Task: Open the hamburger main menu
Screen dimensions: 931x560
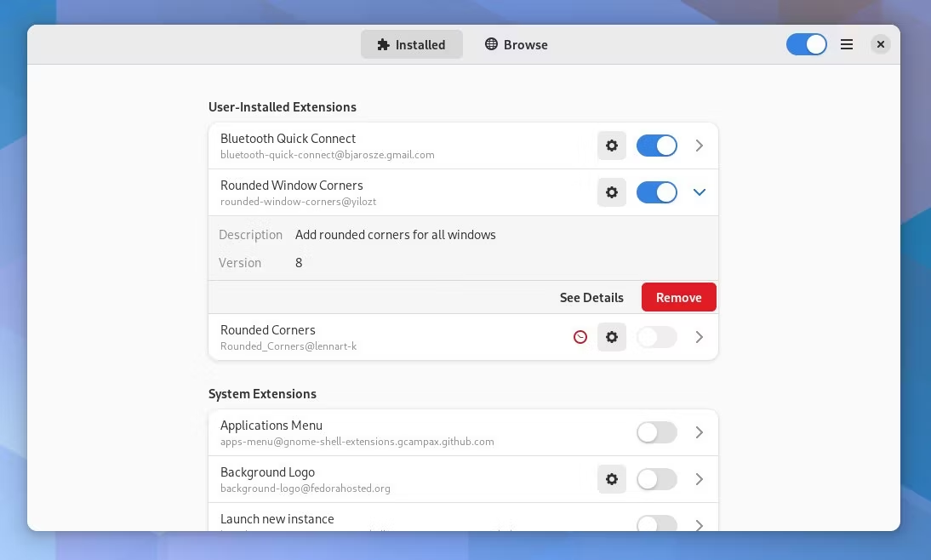Action: [x=847, y=44]
